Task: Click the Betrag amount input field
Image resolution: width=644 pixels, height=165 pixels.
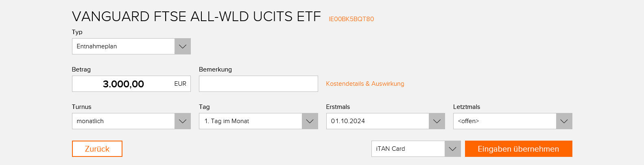Action: pos(123,84)
